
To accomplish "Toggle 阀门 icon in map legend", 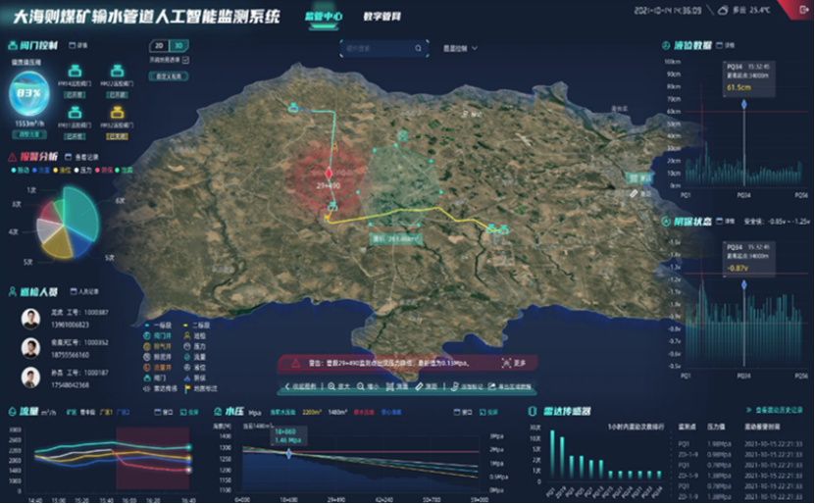I will 147,378.
